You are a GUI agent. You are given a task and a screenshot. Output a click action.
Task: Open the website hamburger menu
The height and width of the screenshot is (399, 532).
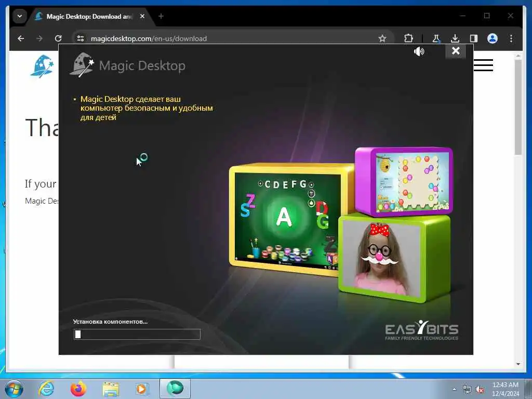click(483, 65)
